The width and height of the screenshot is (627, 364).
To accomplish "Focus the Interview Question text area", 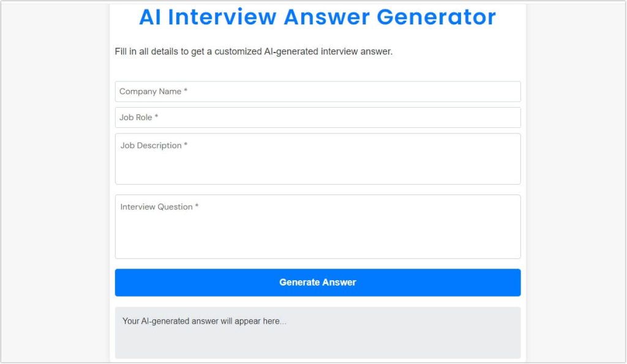I will click(x=317, y=226).
